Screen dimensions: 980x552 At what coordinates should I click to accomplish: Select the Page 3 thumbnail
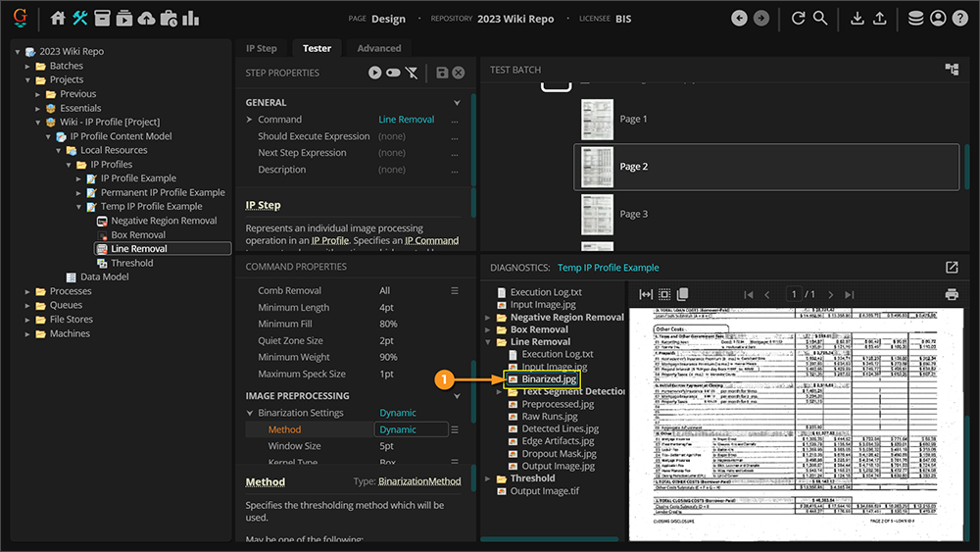597,215
